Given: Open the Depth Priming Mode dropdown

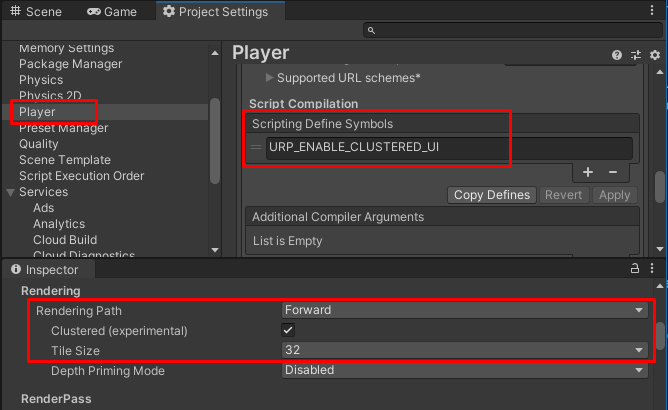Looking at the screenshot, I should (x=464, y=370).
